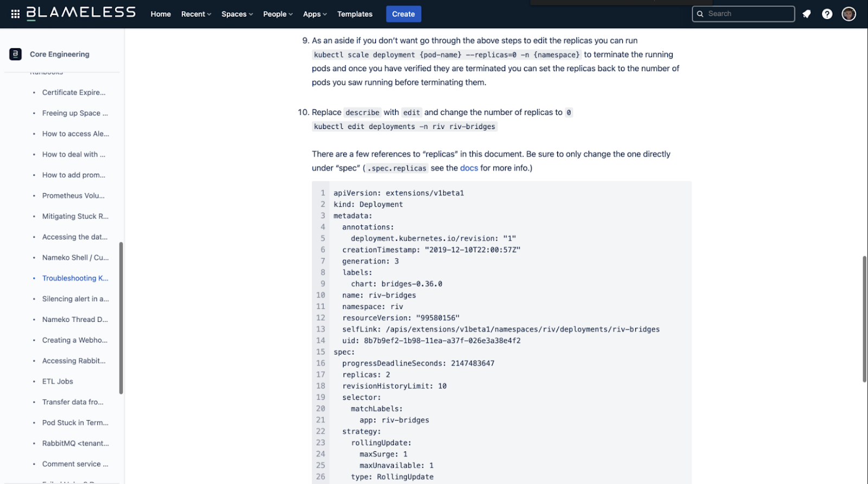Click the Core Engineering space icon

(15, 54)
